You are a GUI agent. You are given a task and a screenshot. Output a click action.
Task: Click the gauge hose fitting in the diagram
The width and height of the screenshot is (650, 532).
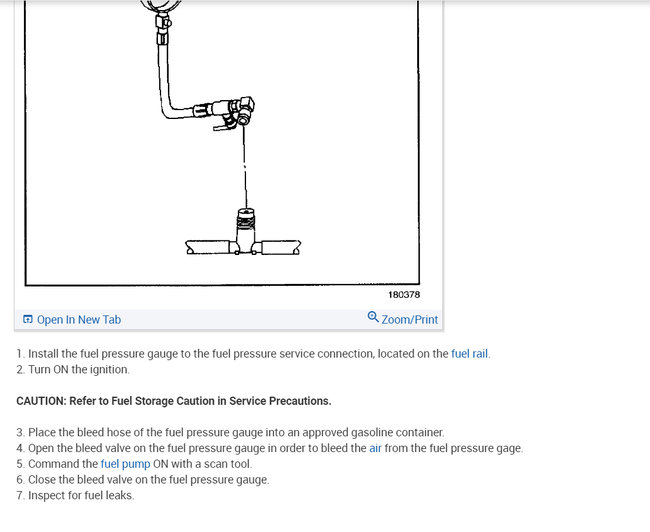[232, 112]
